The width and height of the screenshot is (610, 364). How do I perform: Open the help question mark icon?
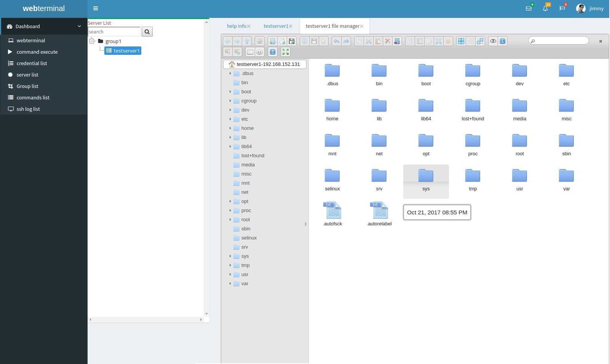[x=273, y=52]
